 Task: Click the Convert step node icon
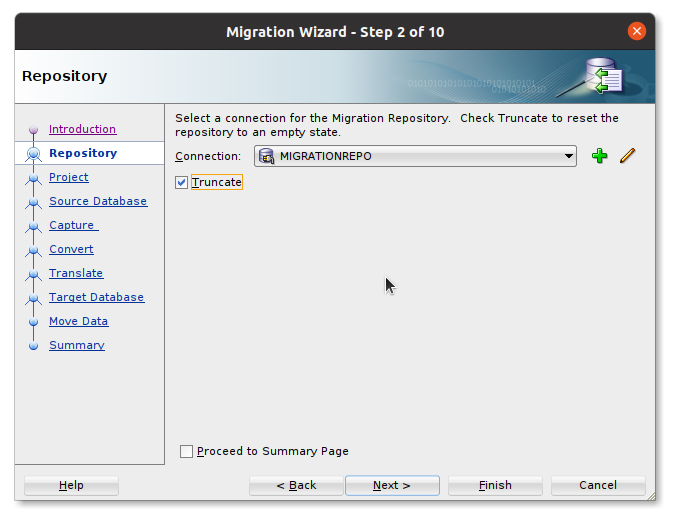34,250
